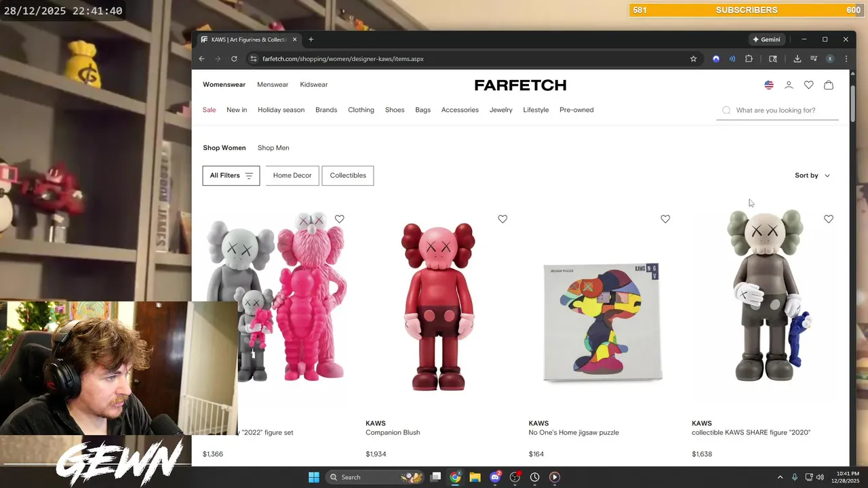Image resolution: width=868 pixels, height=488 pixels.
Task: Show hidden system tray icons
Action: [780, 477]
